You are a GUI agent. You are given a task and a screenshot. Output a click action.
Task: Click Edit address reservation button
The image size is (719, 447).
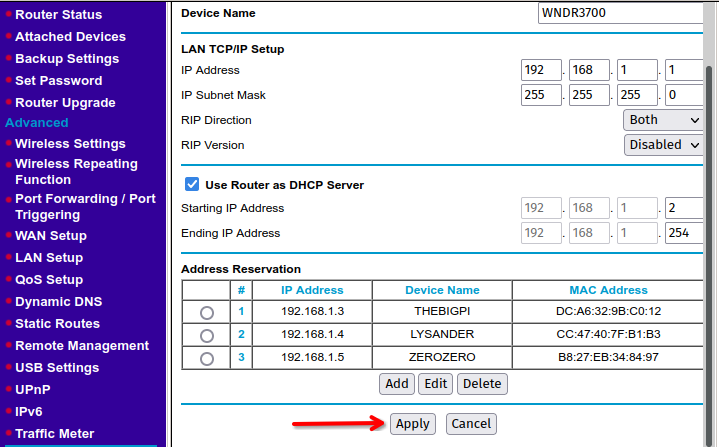click(x=436, y=384)
